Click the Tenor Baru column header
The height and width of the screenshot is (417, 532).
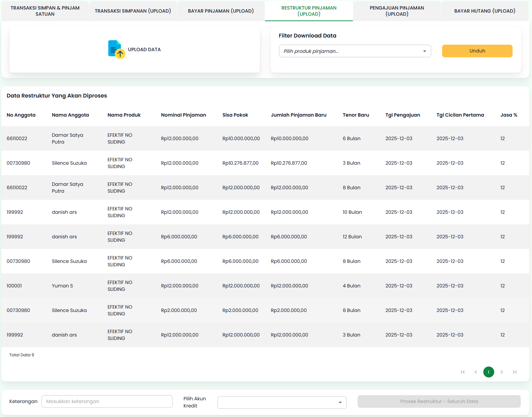[356, 115]
